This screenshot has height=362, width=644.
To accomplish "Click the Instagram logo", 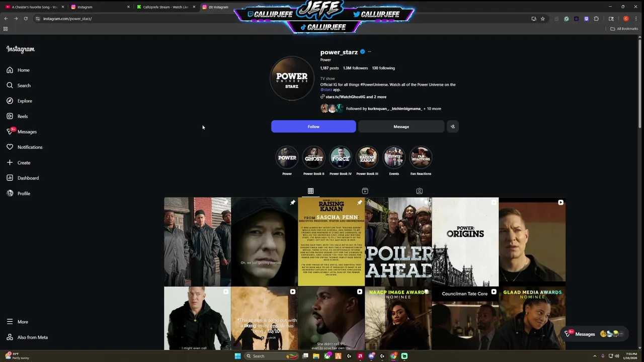I will [21, 49].
